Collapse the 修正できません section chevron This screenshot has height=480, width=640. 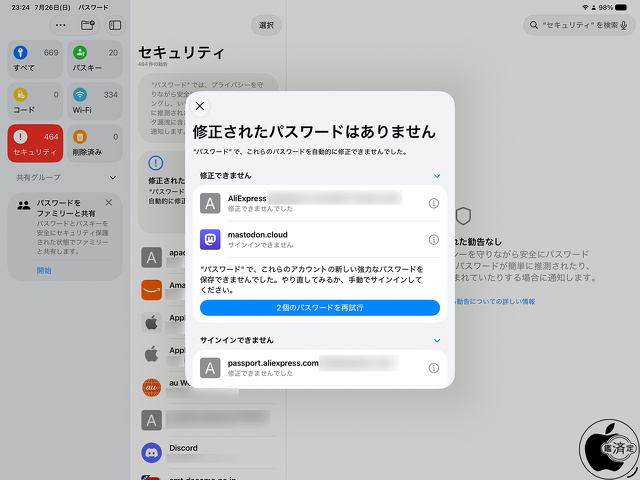coord(437,176)
